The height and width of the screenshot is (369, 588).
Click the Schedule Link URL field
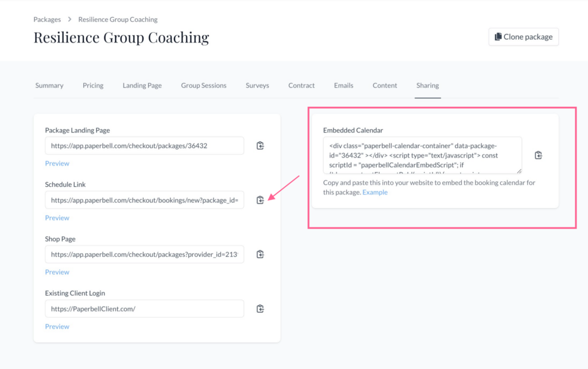point(144,200)
